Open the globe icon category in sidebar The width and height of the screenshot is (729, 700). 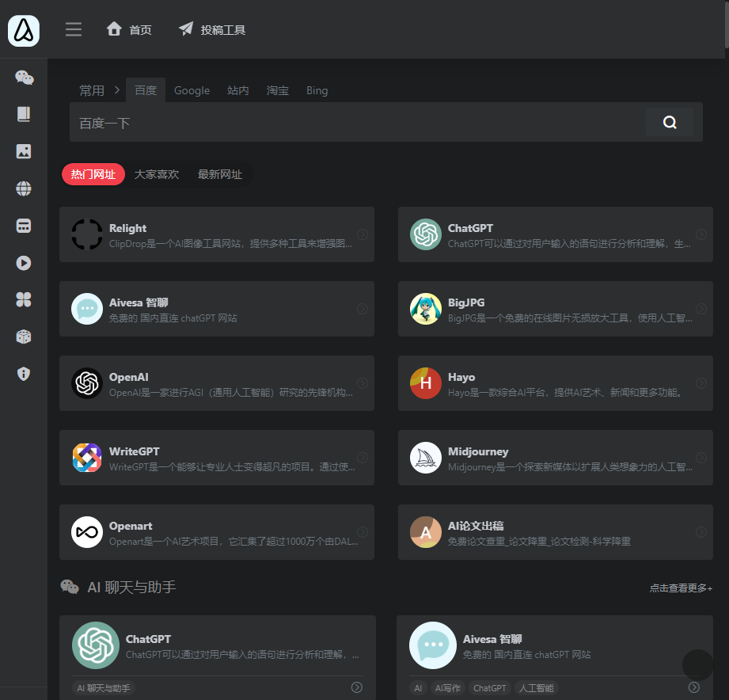tap(24, 188)
